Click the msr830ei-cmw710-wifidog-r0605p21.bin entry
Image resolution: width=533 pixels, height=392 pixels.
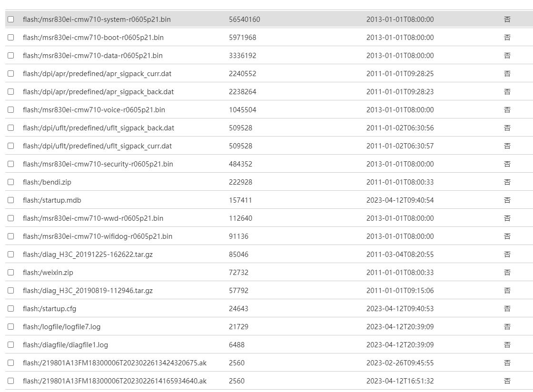tap(98, 236)
